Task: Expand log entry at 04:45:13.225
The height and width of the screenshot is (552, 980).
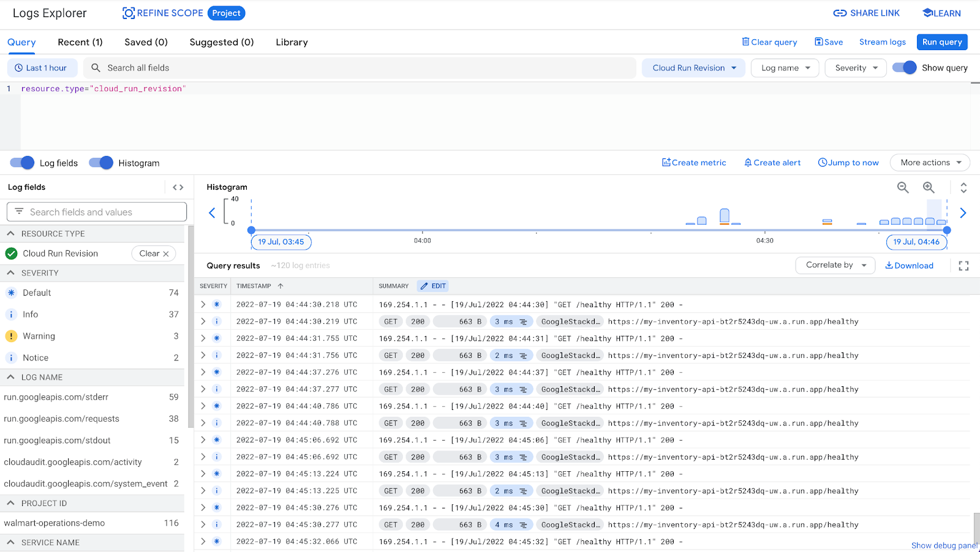Action: point(203,490)
